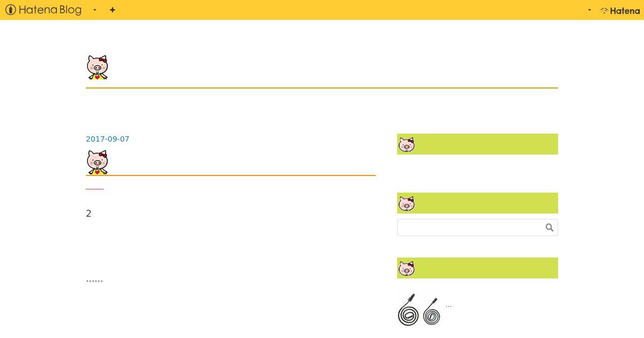Click the first green sidebar header bar
Viewport: 644px width, 338px height.
click(x=478, y=144)
